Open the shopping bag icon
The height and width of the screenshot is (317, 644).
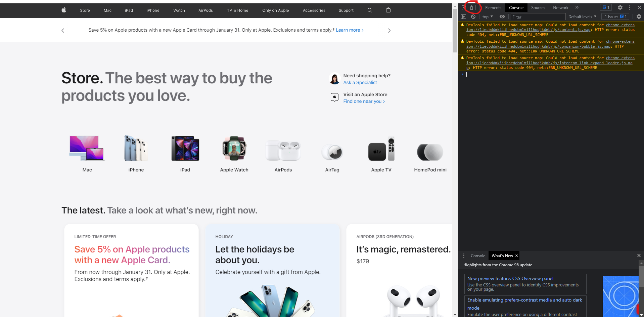388,10
